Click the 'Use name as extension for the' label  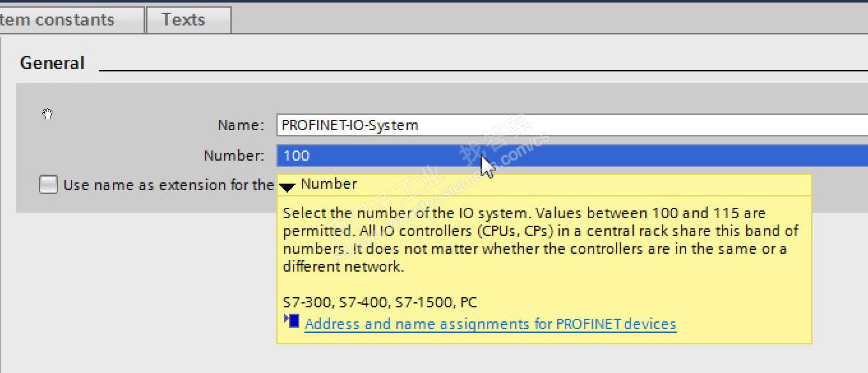[168, 185]
